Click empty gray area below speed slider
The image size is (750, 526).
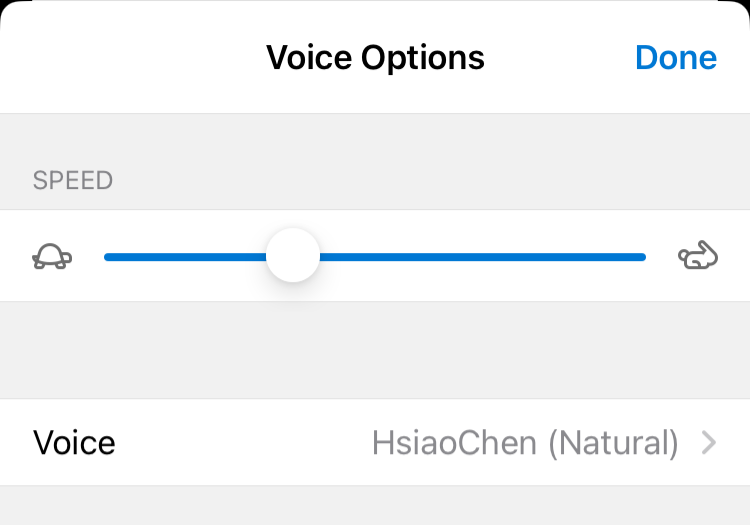coord(375,350)
